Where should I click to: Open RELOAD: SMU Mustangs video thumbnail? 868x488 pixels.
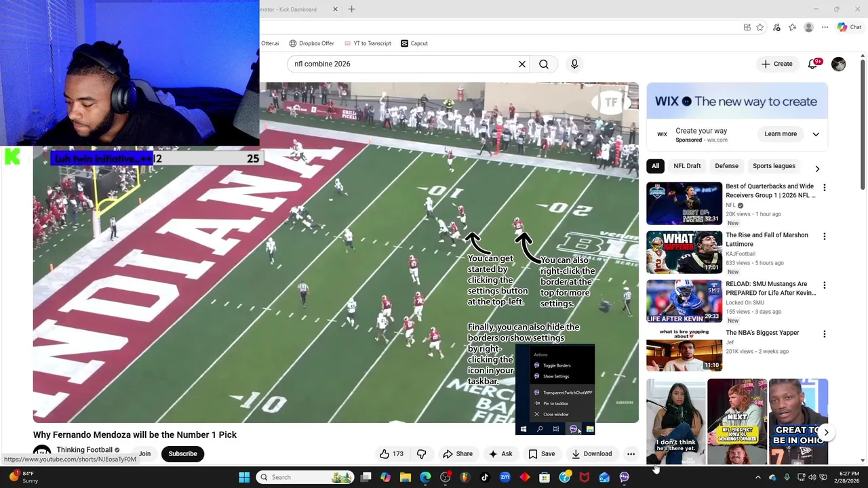684,301
